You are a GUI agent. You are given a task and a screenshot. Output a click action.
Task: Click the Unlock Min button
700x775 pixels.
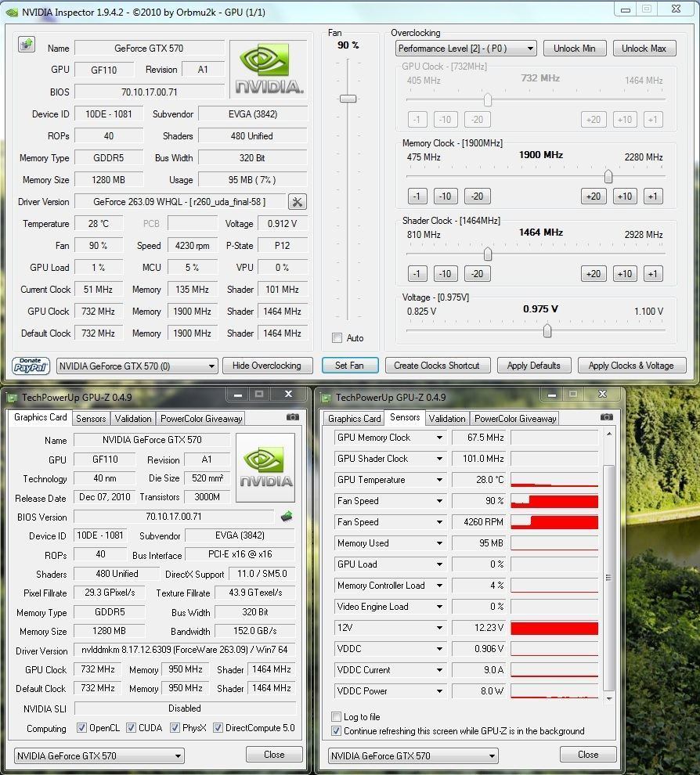coord(574,49)
